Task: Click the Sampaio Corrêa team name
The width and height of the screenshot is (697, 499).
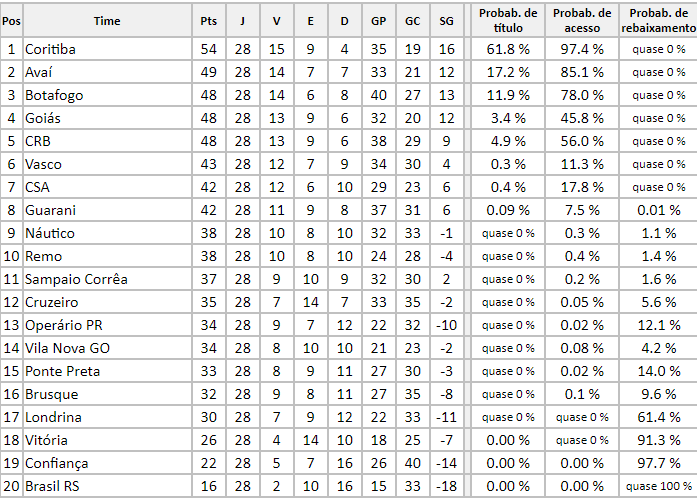Action: [x=76, y=279]
